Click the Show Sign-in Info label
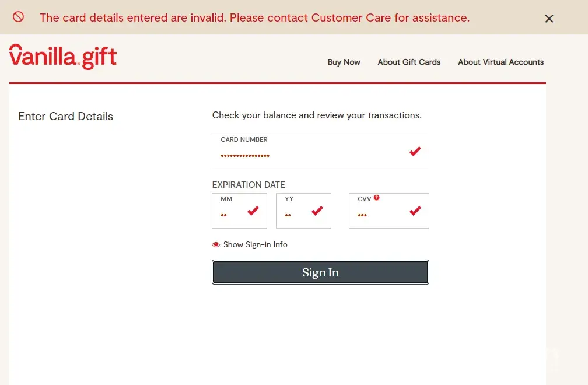Image resolution: width=588 pixels, height=385 pixels. [x=255, y=245]
